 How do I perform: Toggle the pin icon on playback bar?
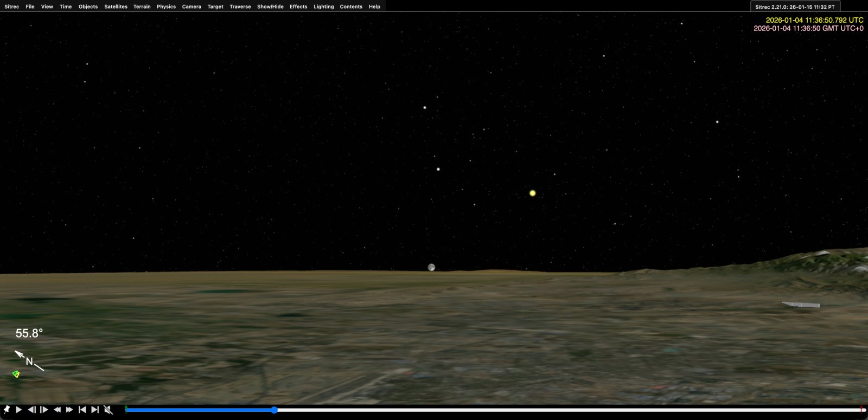(x=7, y=410)
